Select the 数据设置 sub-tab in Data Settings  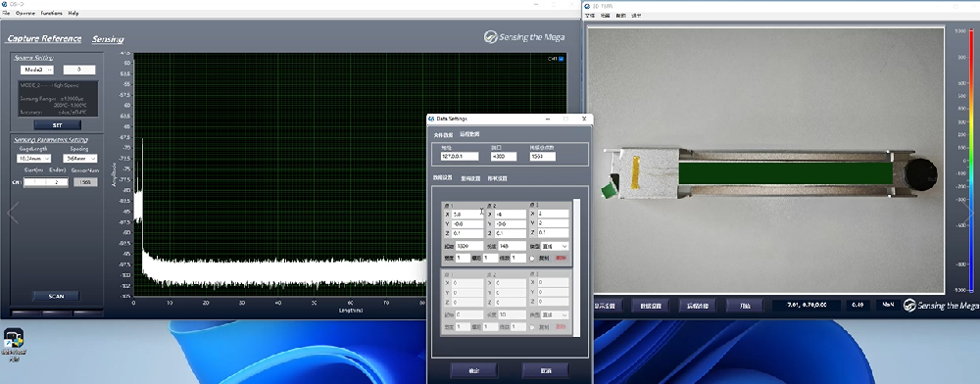pyautogui.click(x=443, y=178)
